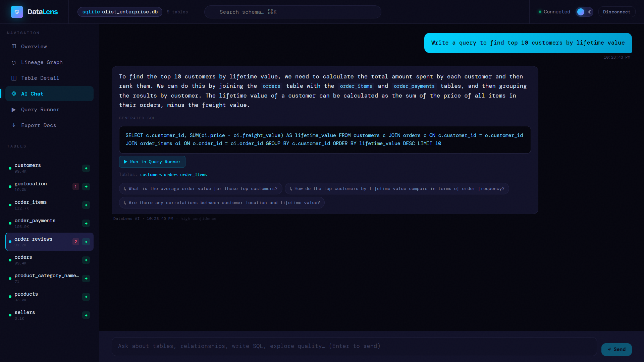Click the sparkle icon next to product_category_name
Screen dimensions: 644x362
[86, 279]
